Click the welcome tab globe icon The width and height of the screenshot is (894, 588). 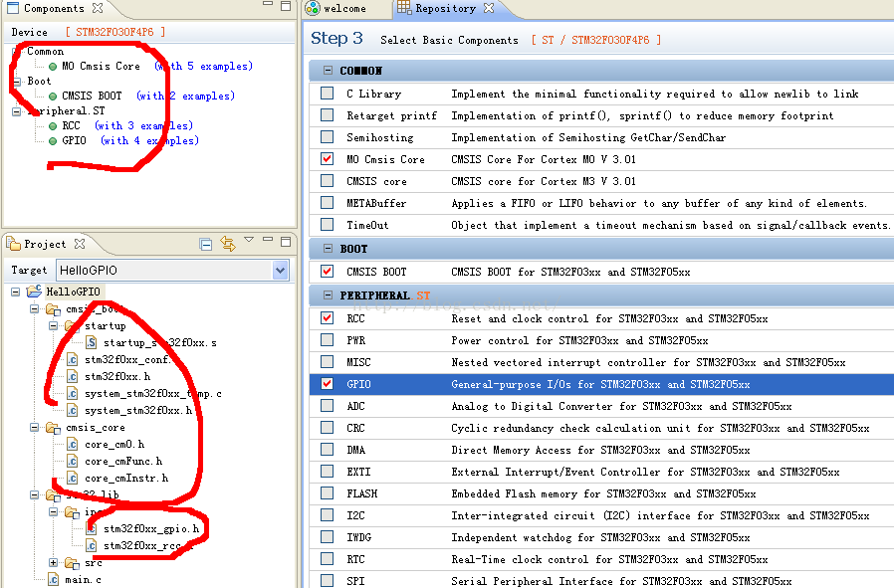313,8
